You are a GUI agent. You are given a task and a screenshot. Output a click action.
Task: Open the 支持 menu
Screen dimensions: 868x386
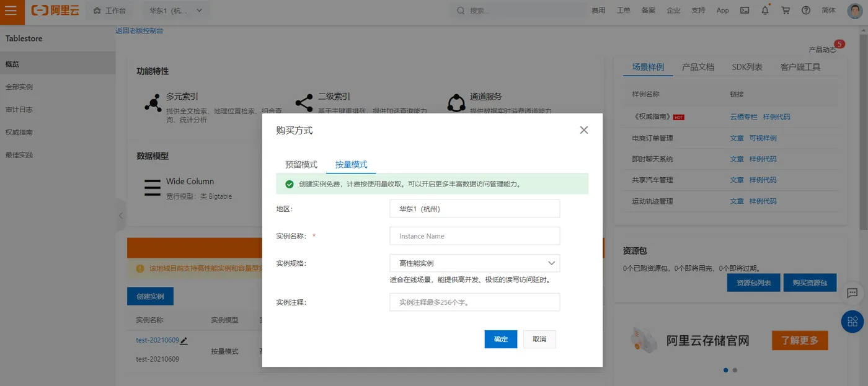click(x=698, y=11)
